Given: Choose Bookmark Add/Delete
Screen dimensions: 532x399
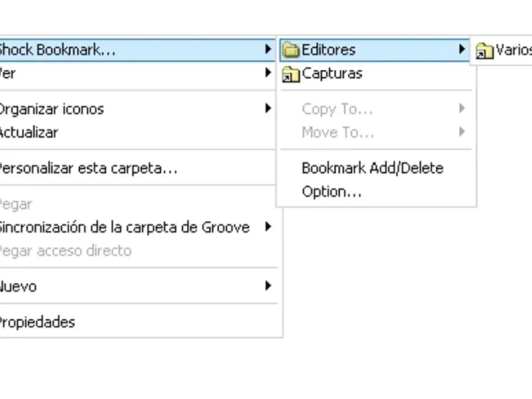Looking at the screenshot, I should pyautogui.click(x=372, y=168).
